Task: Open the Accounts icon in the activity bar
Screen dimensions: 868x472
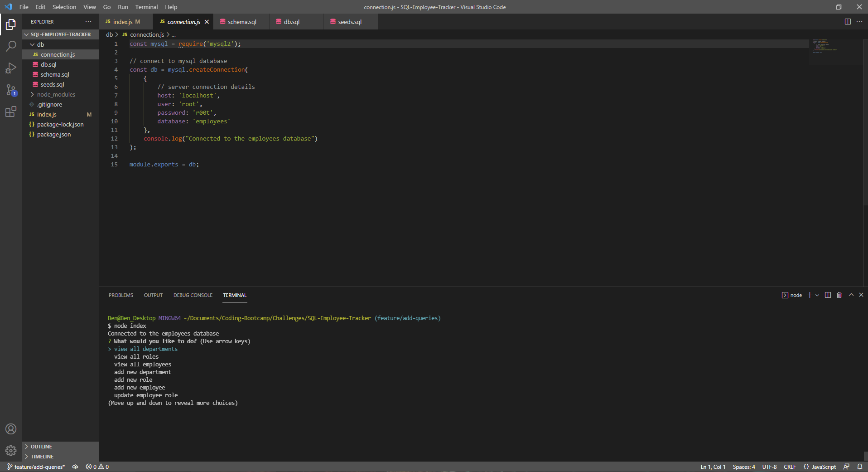Action: pos(11,429)
